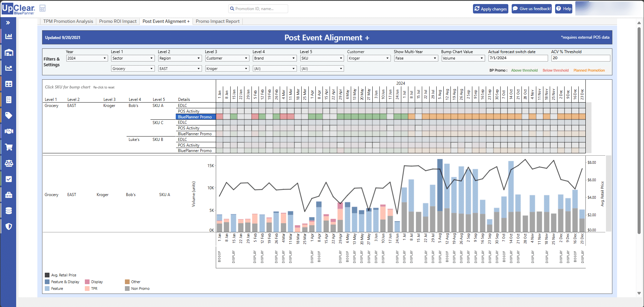Open the balance scale sidebar icon
Image resolution: width=644 pixels, height=307 pixels.
[x=9, y=163]
